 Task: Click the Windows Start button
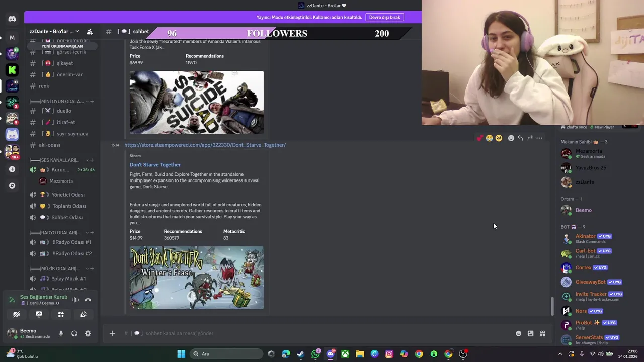181,354
